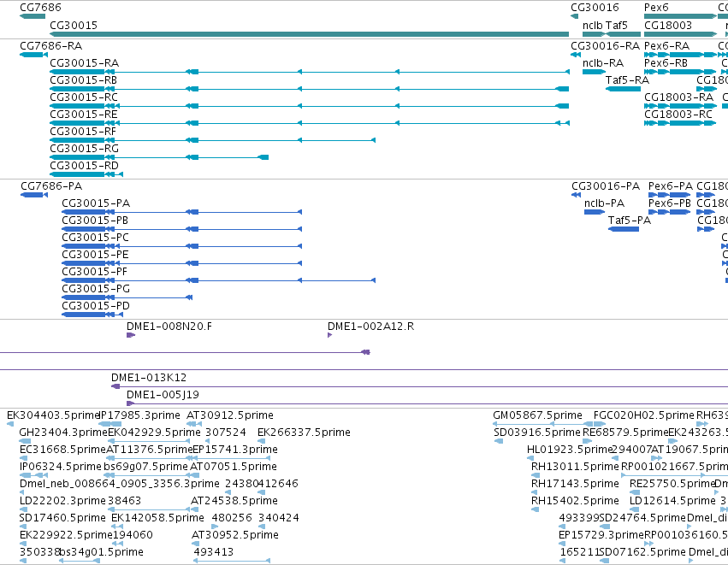Select transcript label CG30015-RF

(83, 132)
